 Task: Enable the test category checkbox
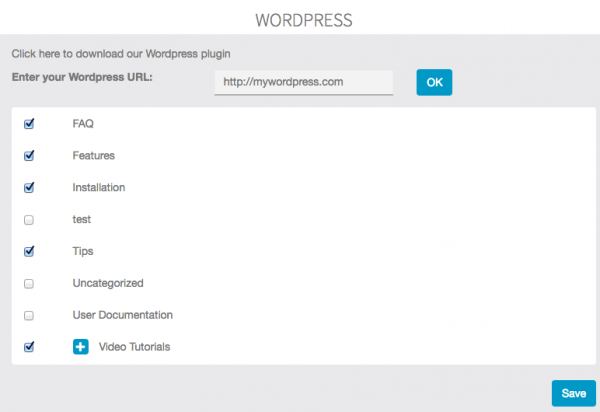[x=29, y=219]
